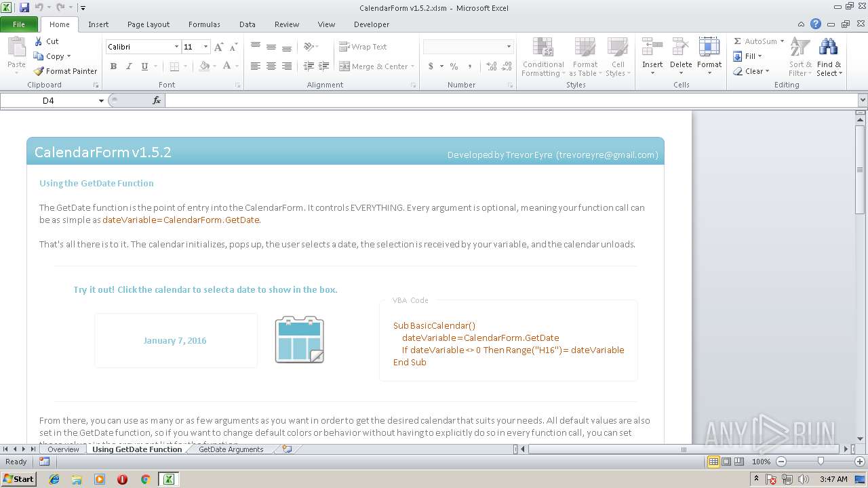Screen dimensions: 868x488
Task: Apply the Font Color button
Action: (227, 66)
